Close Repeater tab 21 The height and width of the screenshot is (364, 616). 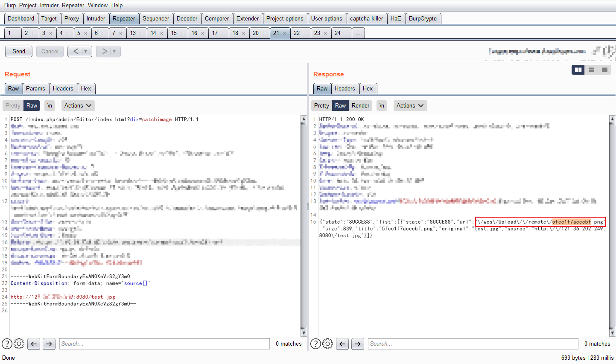(285, 33)
